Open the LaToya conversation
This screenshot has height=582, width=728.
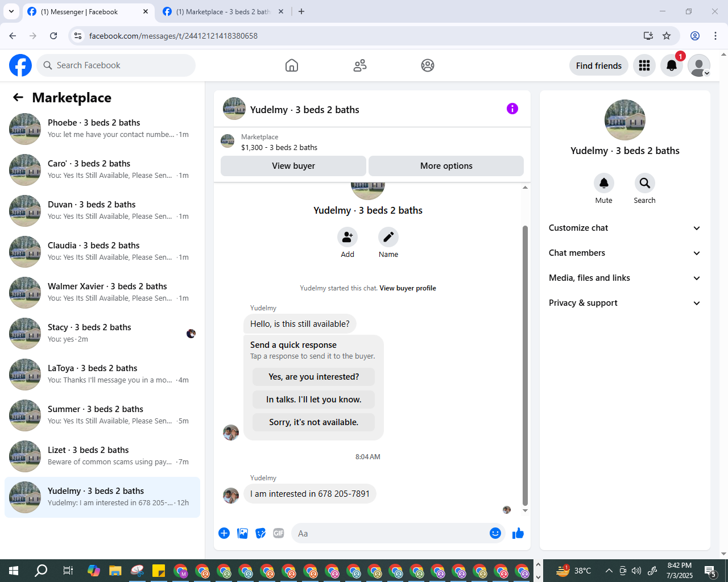[102, 375]
